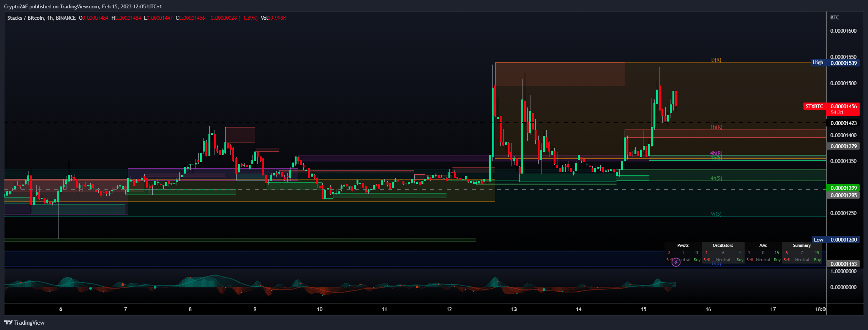Click the 'W(S)' weekly support label
This screenshot has height=330, width=868.
click(716, 214)
